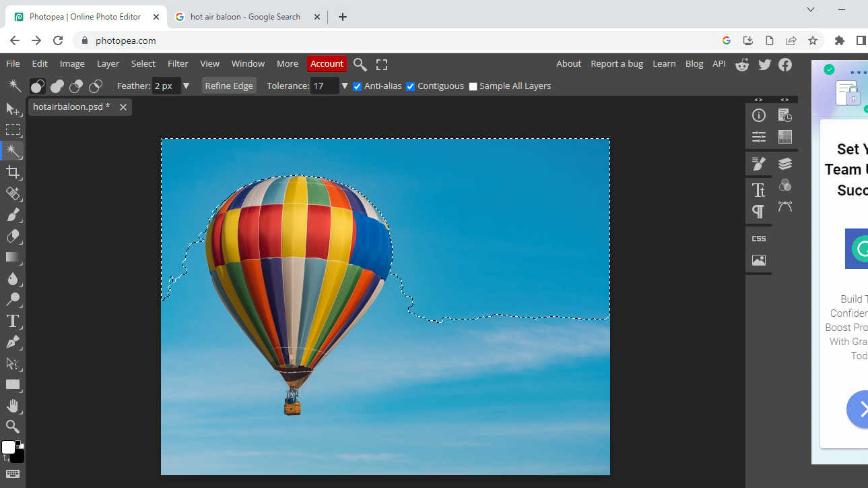Select the Path Select tool
Image resolution: width=868 pixels, height=488 pixels.
click(13, 363)
